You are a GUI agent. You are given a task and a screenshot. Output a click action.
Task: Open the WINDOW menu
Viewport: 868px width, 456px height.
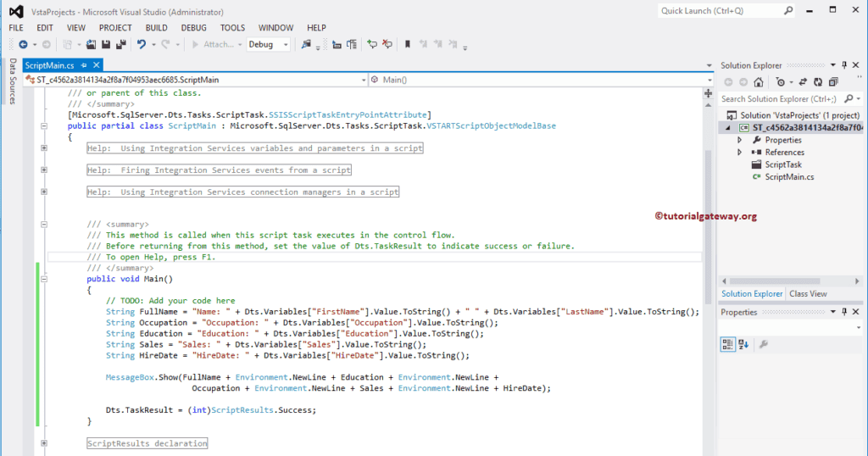coord(275,28)
